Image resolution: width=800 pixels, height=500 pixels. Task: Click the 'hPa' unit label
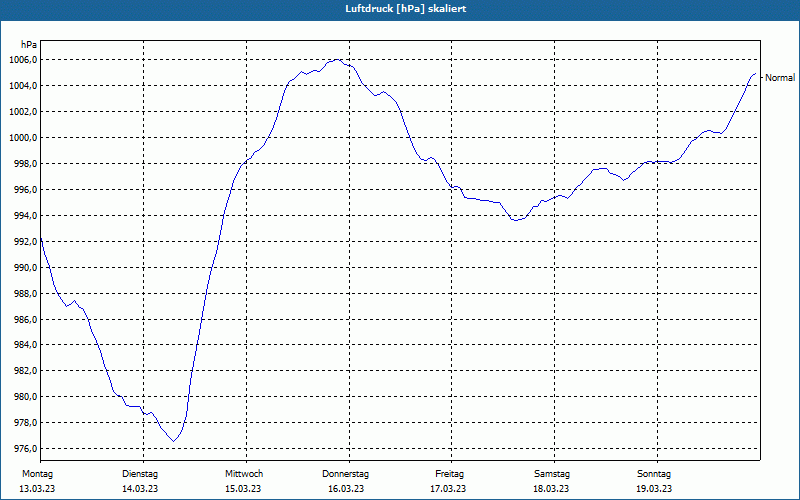(x=29, y=45)
